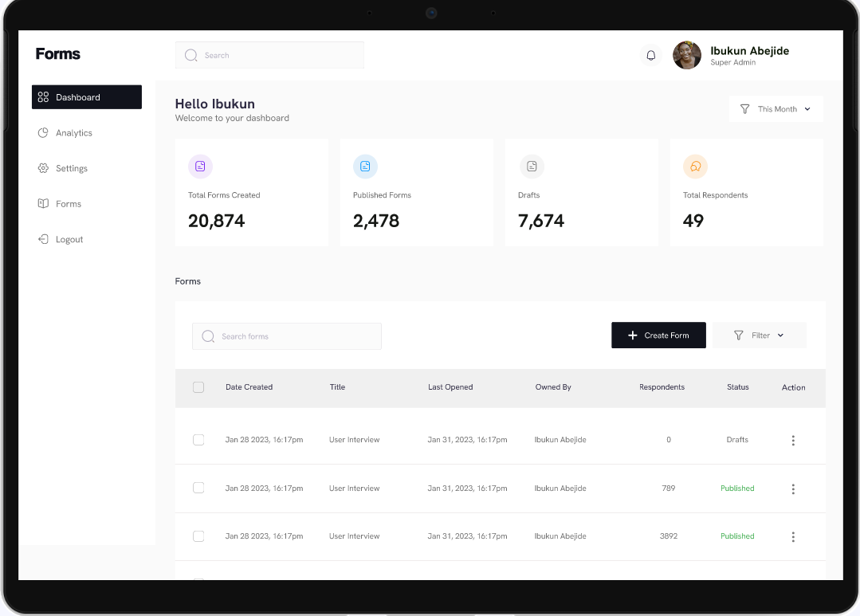
Task: Click the Total Forms Created purple icon
Action: pos(200,167)
